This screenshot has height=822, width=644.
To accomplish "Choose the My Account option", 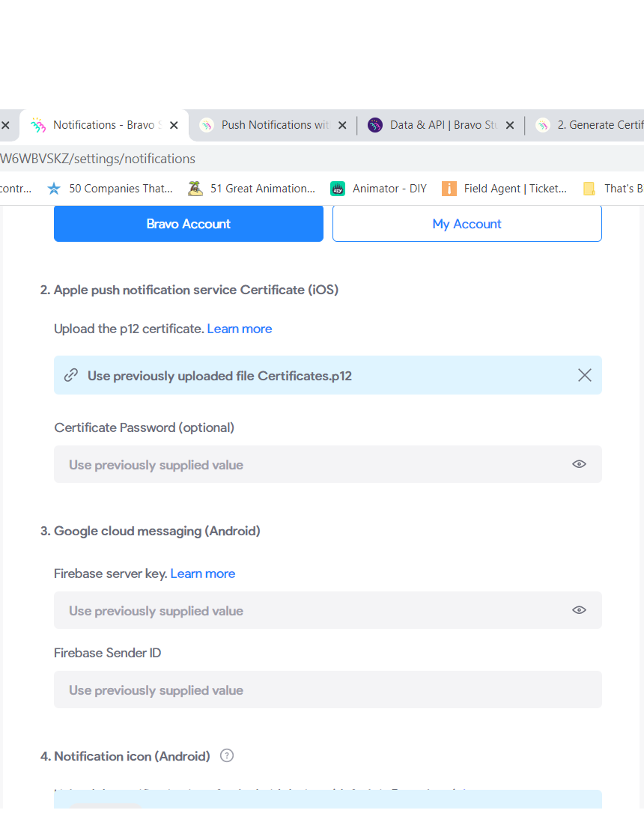I will (467, 224).
